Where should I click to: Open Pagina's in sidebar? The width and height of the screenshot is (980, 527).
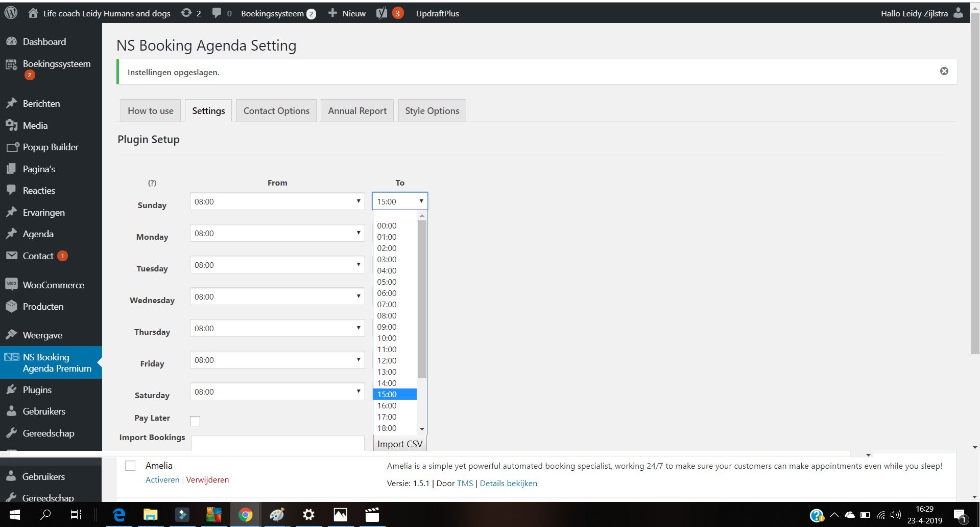tap(39, 169)
